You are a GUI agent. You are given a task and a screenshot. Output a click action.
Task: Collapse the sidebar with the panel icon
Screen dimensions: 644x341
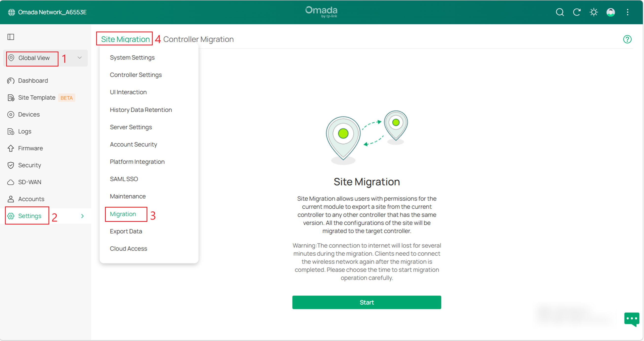click(x=11, y=37)
